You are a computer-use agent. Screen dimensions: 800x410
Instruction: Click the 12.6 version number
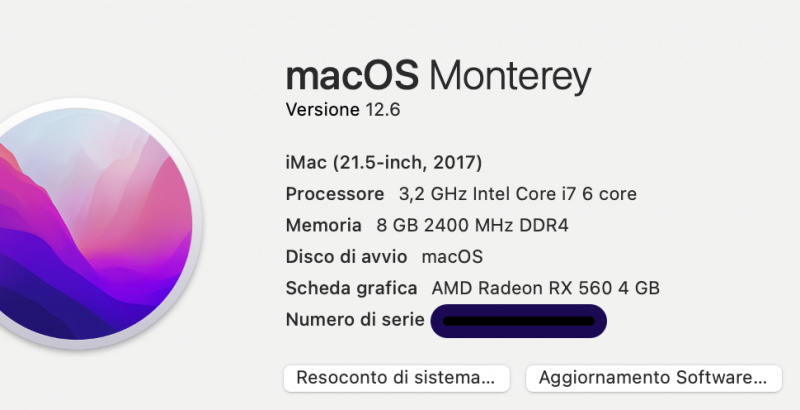pyautogui.click(x=382, y=110)
